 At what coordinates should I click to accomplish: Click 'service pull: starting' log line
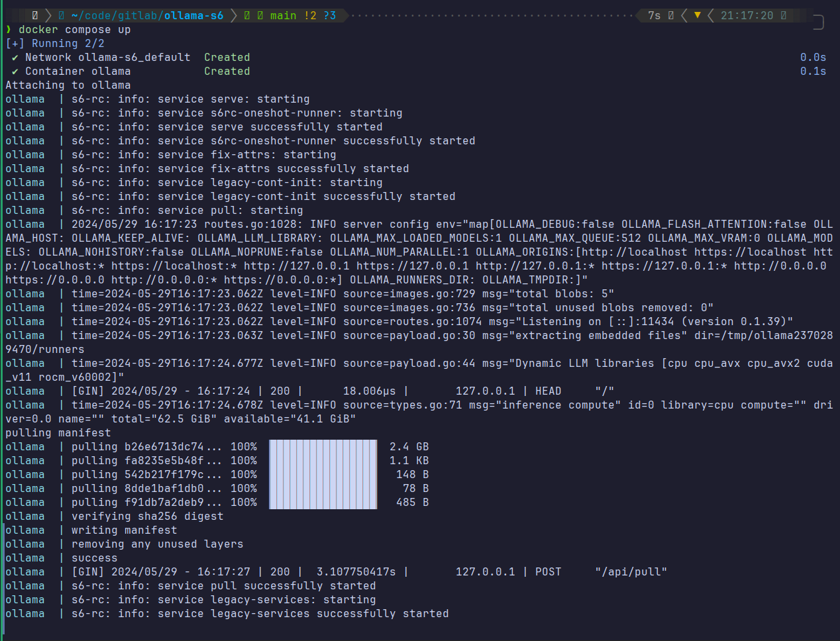pyautogui.click(x=231, y=211)
